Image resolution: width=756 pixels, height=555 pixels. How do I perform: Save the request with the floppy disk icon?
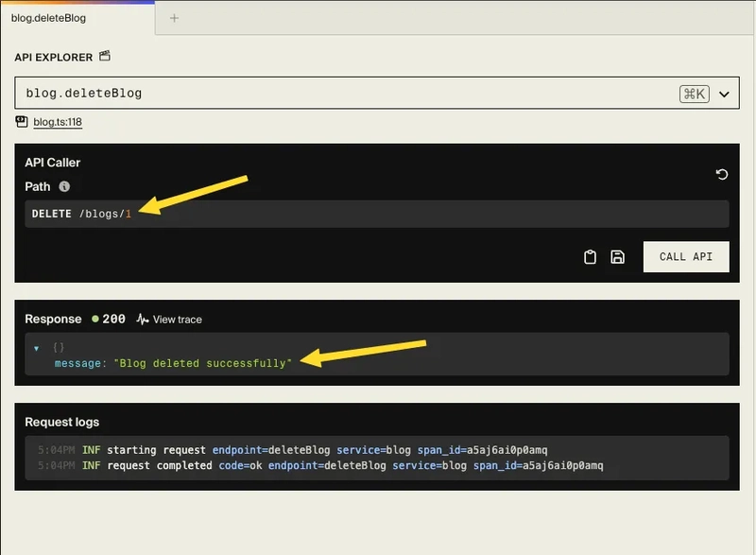618,257
